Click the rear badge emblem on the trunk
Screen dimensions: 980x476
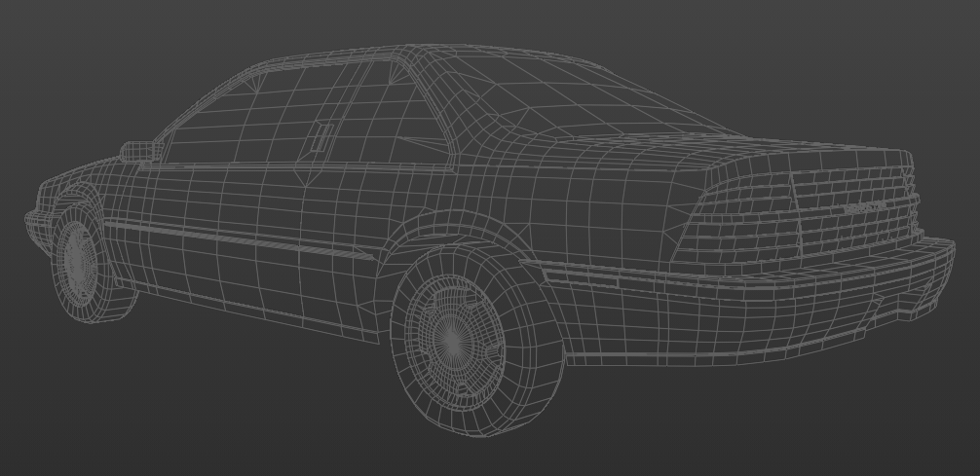[865, 207]
